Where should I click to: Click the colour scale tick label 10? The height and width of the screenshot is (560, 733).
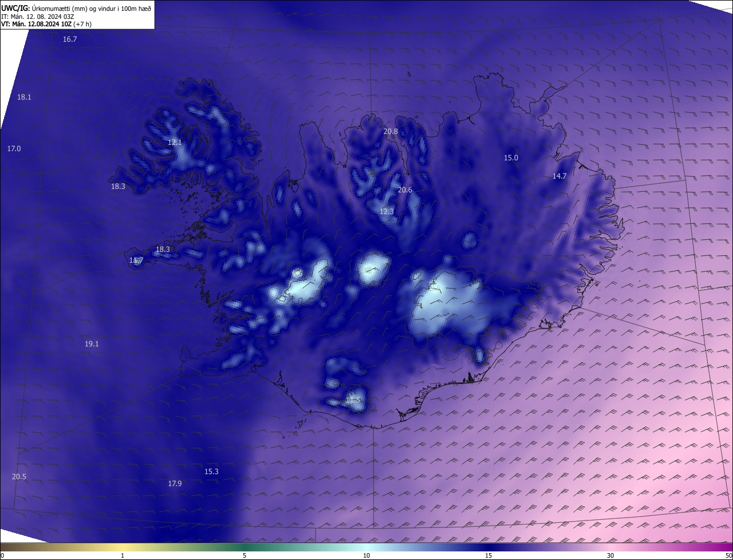click(366, 556)
